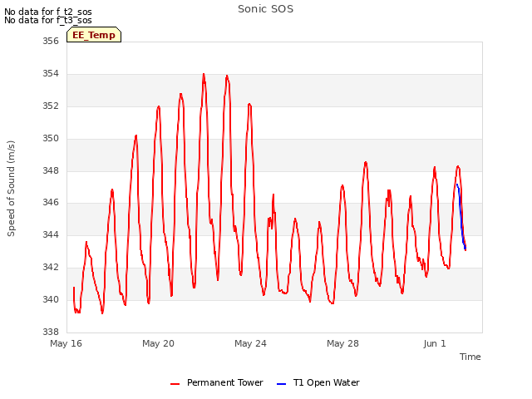
Task: Click the 342 y-axis tick label
Action: click(x=51, y=268)
